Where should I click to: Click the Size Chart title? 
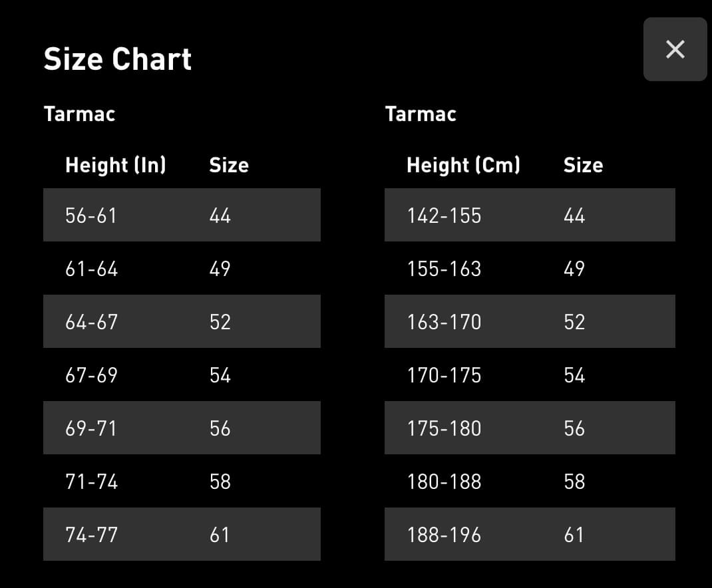(118, 59)
